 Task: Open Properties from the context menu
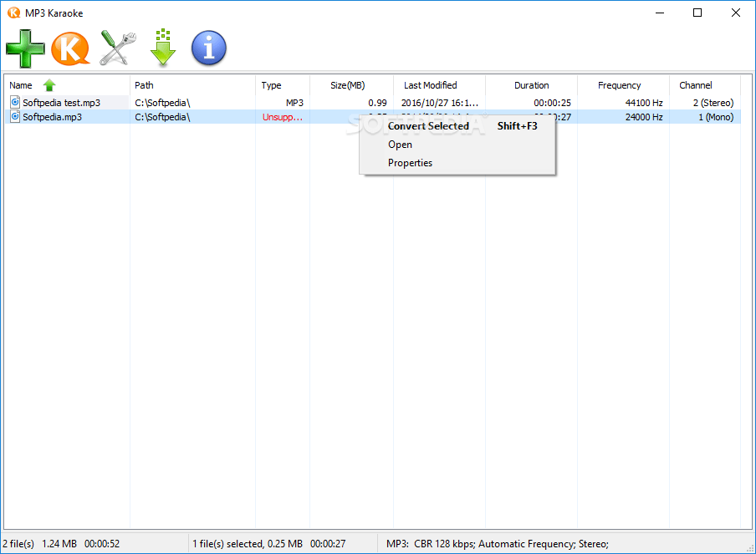[x=410, y=162]
